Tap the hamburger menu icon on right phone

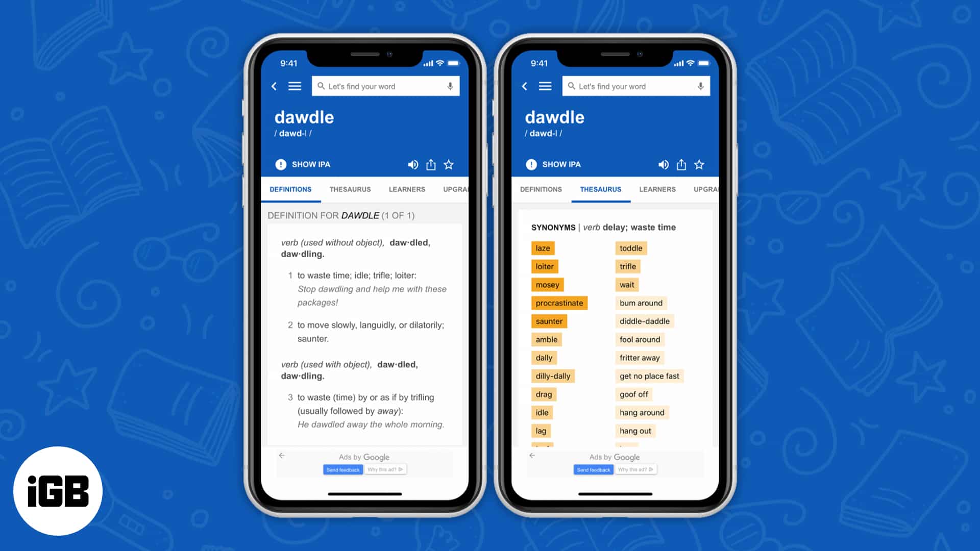coord(545,86)
